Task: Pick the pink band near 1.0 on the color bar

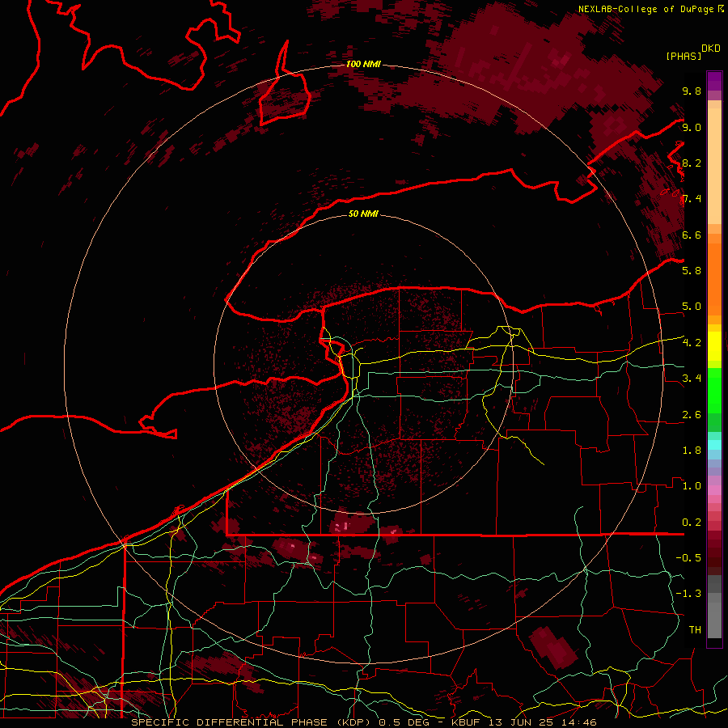Action: click(714, 490)
